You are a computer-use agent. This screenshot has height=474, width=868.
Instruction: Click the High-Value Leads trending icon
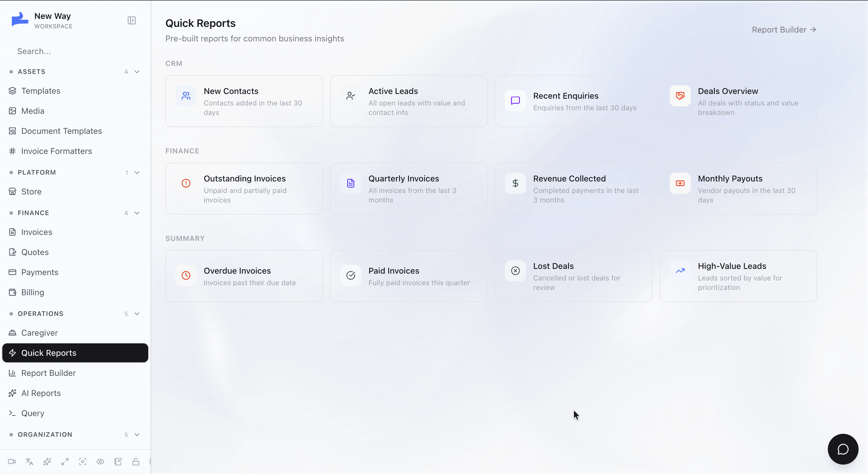(680, 271)
